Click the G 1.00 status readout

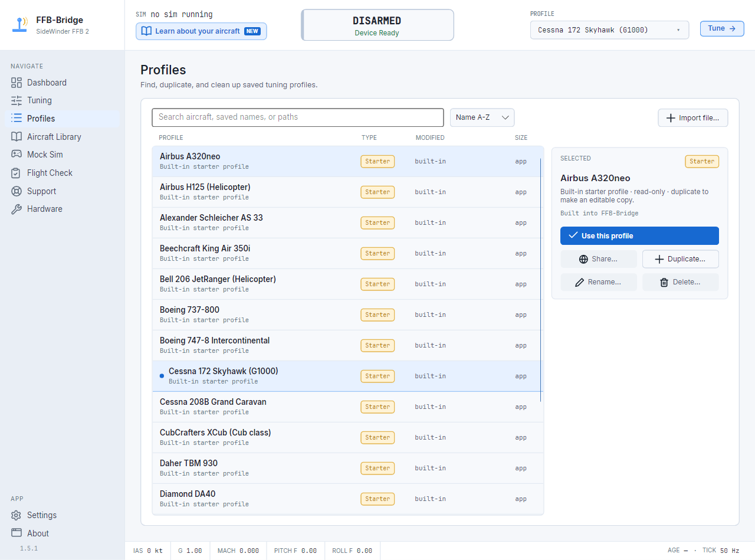tap(190, 551)
